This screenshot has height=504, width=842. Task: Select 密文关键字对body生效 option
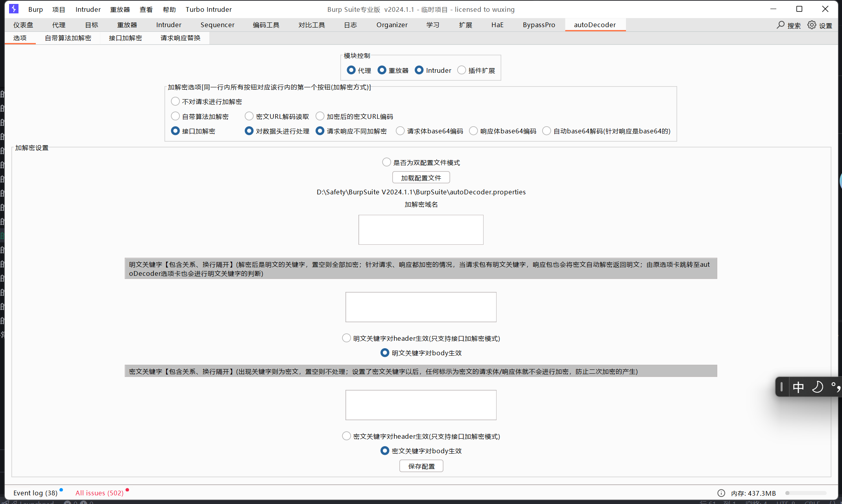[385, 451]
